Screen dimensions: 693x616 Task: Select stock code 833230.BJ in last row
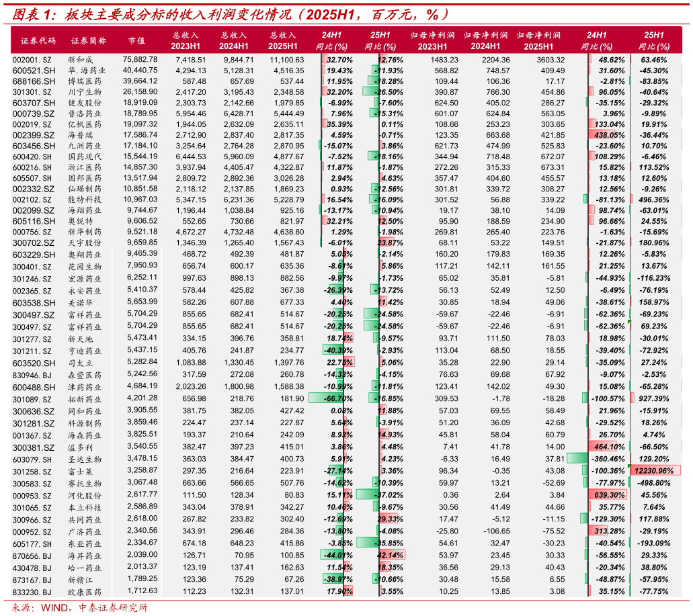[x=32, y=592]
